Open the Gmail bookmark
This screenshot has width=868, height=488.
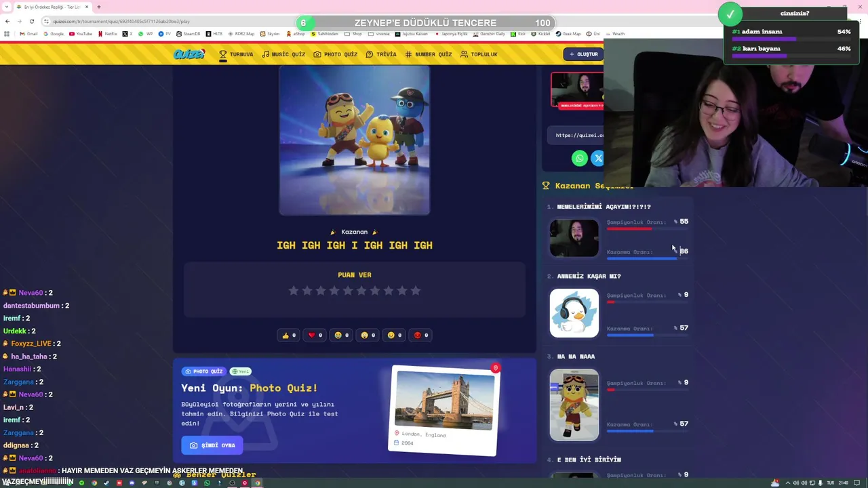tap(28, 34)
